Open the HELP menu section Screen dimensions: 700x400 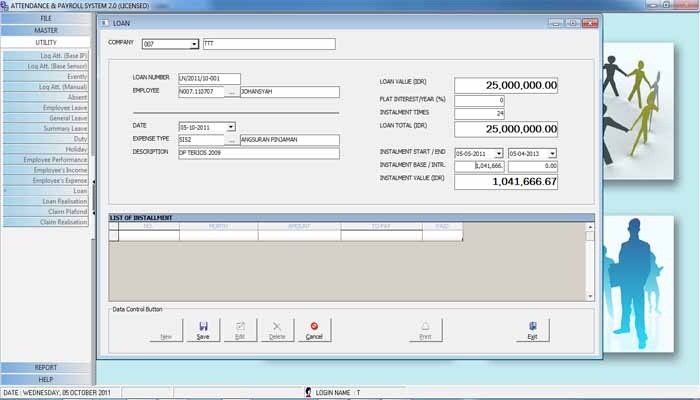(x=46, y=379)
